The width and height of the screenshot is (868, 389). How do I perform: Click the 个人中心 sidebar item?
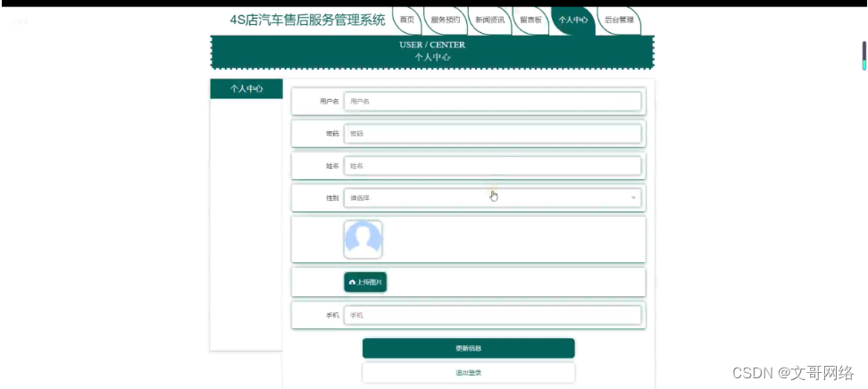pyautogui.click(x=246, y=88)
